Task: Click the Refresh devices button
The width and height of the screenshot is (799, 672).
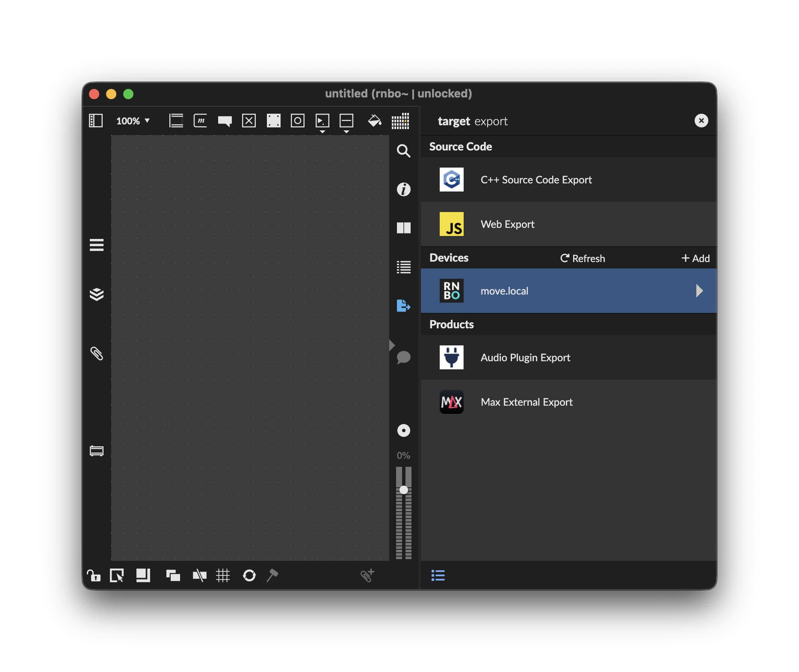Action: (x=583, y=258)
